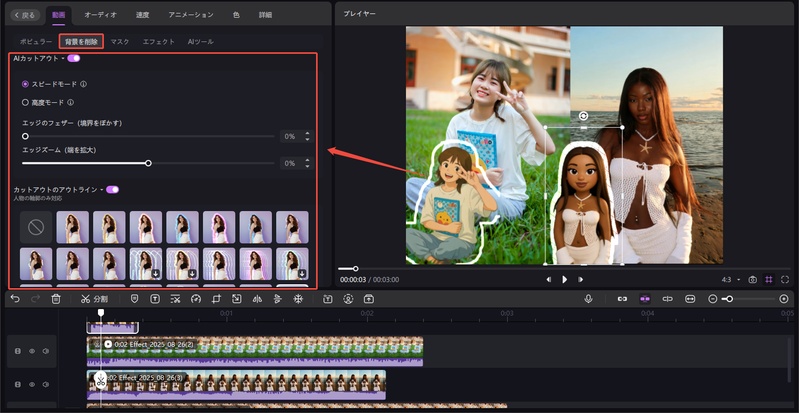Screen dimensions: 799x413
Task: Switch to the 速度 tab
Action: 143,15
